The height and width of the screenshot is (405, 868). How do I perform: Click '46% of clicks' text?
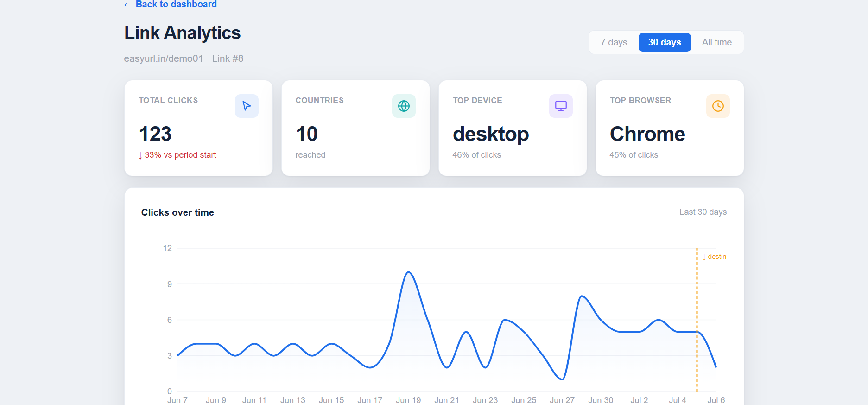coord(476,155)
